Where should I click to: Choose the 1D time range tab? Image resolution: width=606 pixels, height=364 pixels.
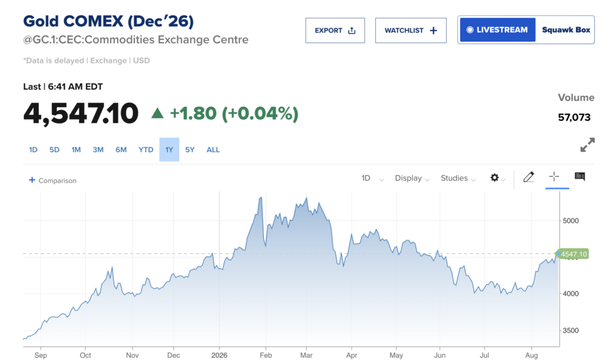(33, 150)
